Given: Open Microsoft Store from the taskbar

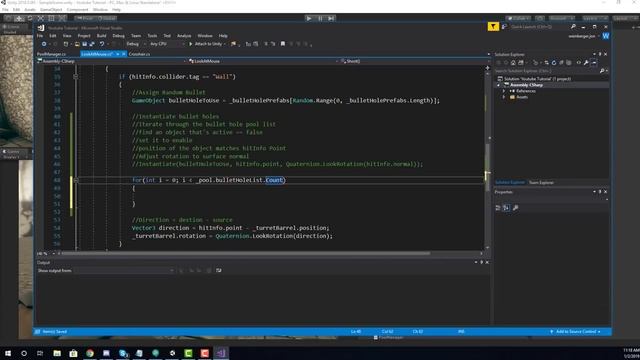Looking at the screenshot, I should 73,353.
